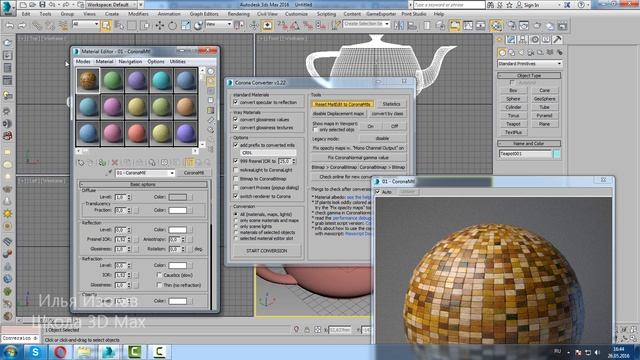Open the 01 - CoronaMtl material name dropdown
640x360 pixels.
(x=145, y=173)
